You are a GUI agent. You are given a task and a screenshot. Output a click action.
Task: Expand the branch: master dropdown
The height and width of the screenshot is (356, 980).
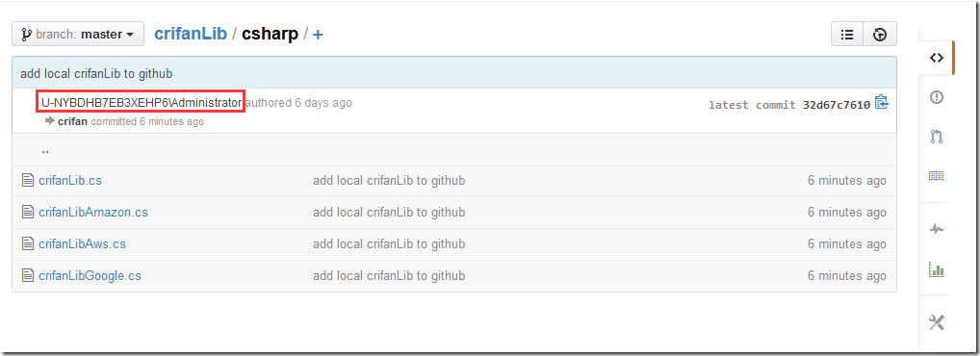point(78,34)
